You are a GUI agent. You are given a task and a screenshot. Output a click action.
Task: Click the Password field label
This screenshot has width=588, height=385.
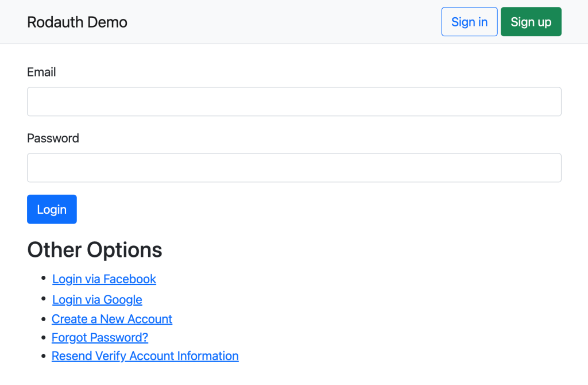[x=53, y=138]
